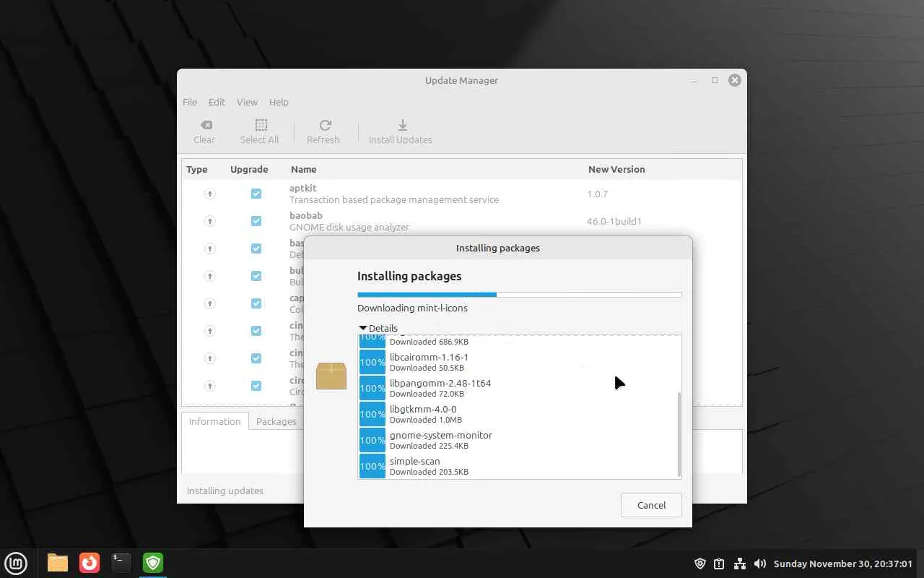Click the type arrow on the 'cap' row

pyautogui.click(x=210, y=303)
